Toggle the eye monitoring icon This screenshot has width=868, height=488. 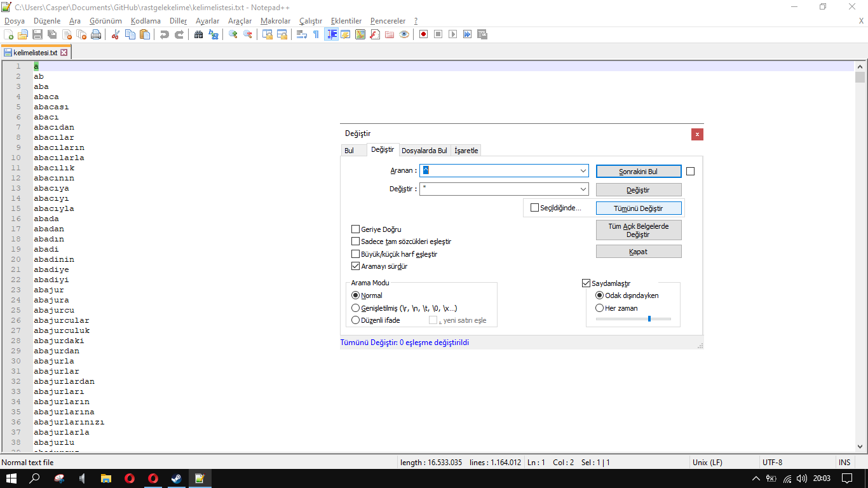(404, 34)
